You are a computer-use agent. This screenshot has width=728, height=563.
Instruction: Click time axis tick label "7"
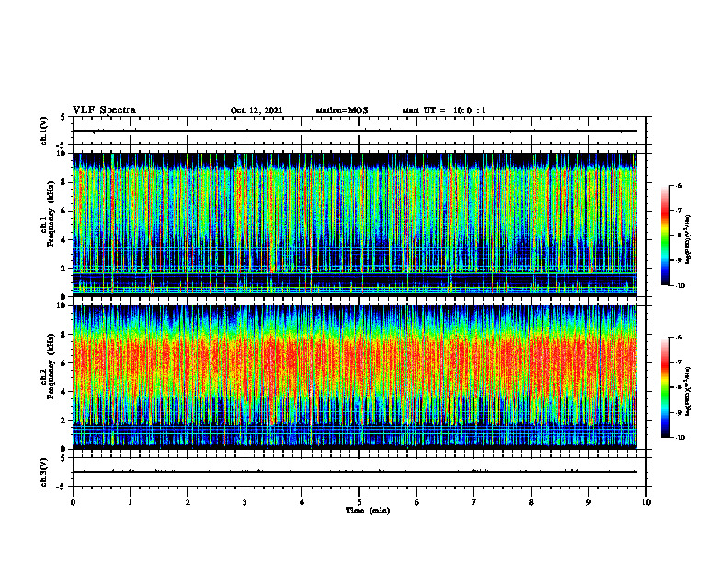(x=474, y=502)
